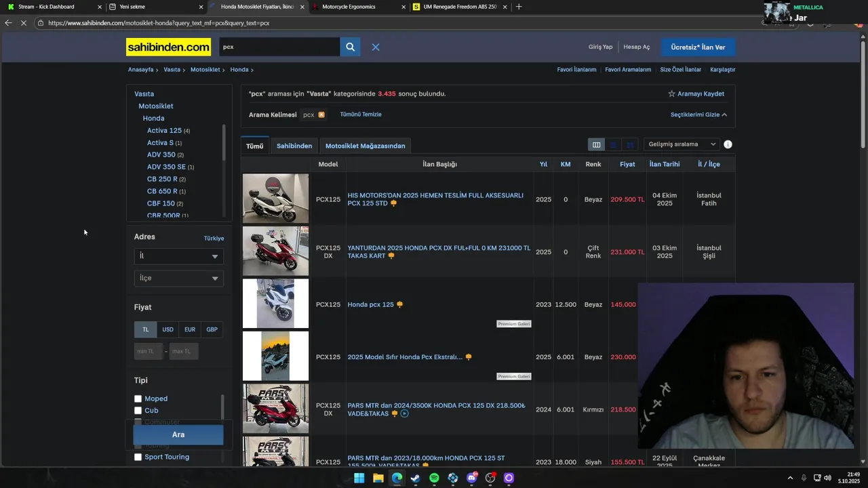Image resolution: width=868 pixels, height=488 pixels.
Task: Switch to list view icon
Action: point(613,144)
